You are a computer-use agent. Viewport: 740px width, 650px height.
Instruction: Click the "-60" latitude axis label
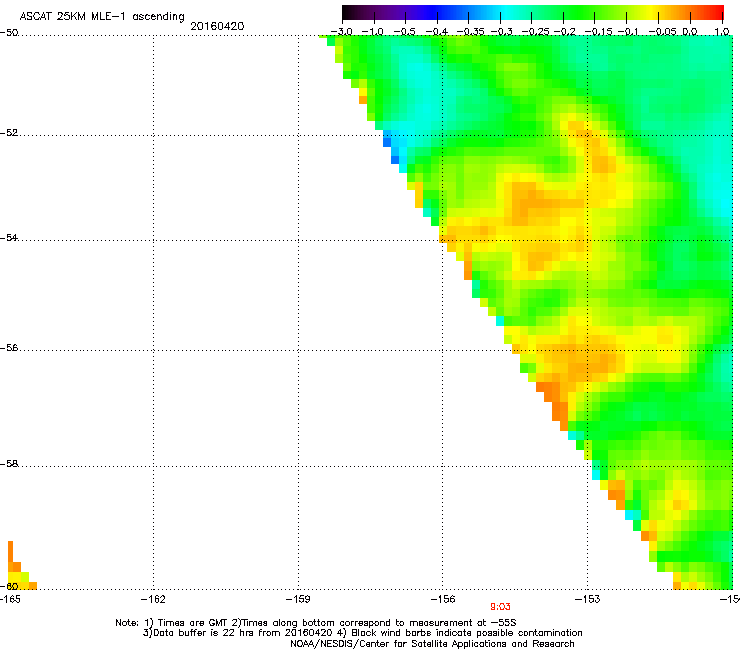pyautogui.click(x=9, y=587)
